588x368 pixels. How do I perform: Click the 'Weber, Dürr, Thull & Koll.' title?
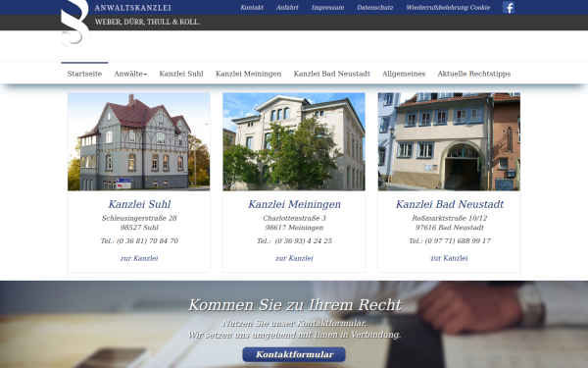147,23
